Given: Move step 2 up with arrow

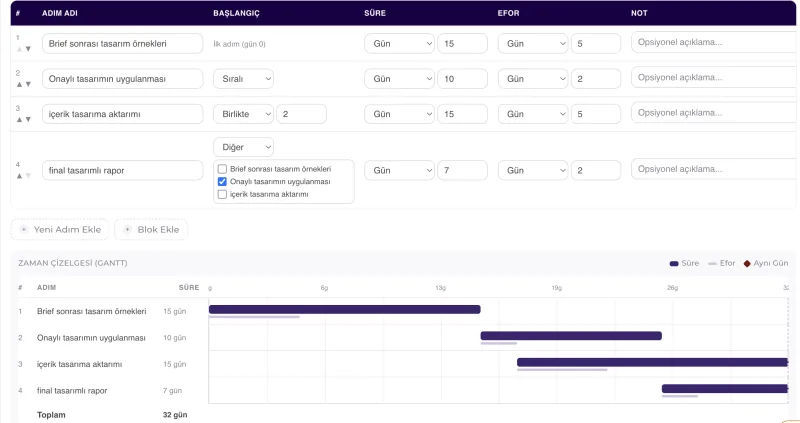Looking at the screenshot, I should 19,84.
